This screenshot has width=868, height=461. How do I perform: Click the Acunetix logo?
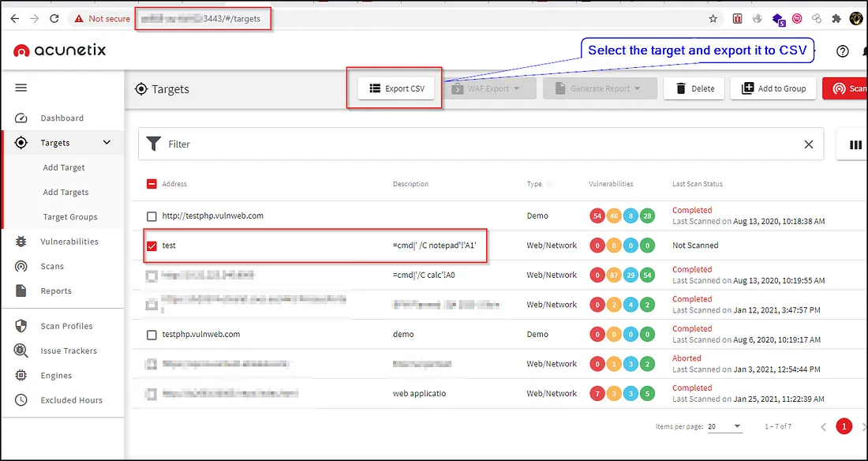pos(60,51)
